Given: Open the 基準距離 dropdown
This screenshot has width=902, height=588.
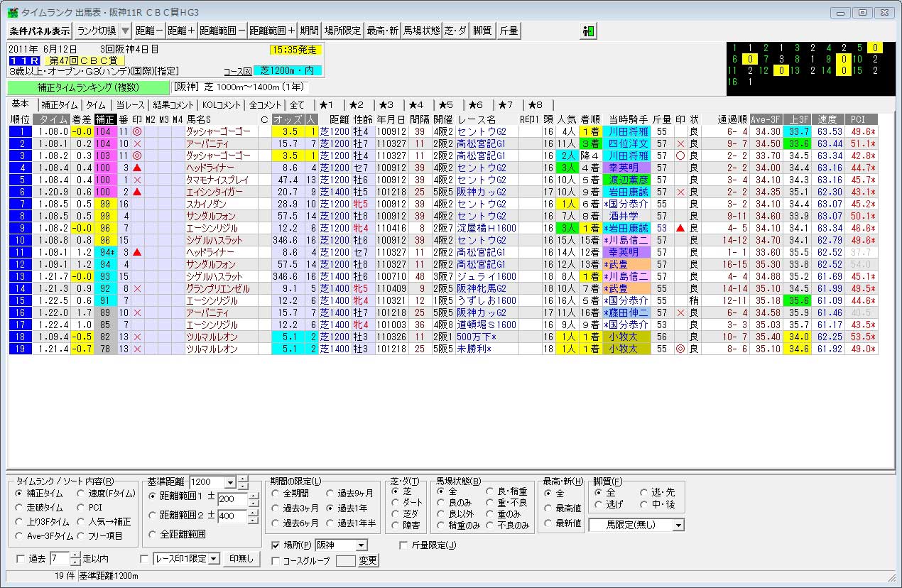Looking at the screenshot, I should click(229, 482).
